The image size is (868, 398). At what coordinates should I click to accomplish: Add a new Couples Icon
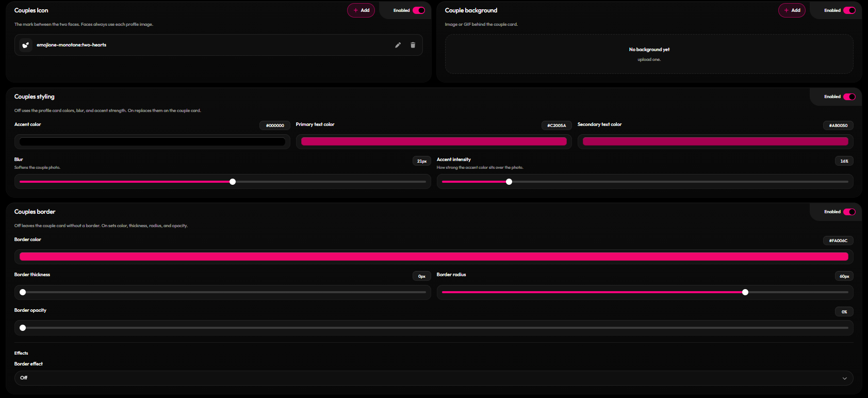pos(361,10)
